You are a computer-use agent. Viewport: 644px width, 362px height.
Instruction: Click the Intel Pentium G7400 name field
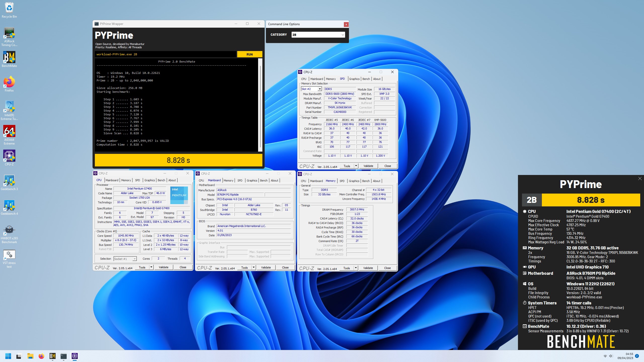pyautogui.click(x=140, y=189)
